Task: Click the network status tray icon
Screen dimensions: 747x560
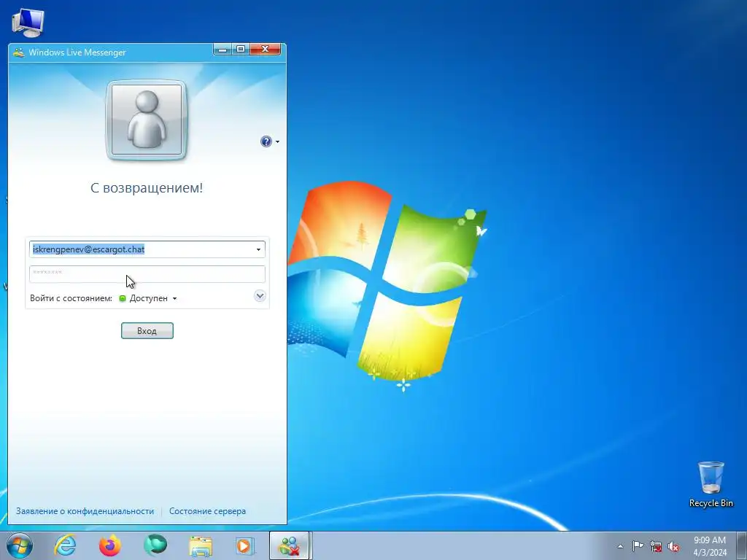Action: click(x=656, y=547)
